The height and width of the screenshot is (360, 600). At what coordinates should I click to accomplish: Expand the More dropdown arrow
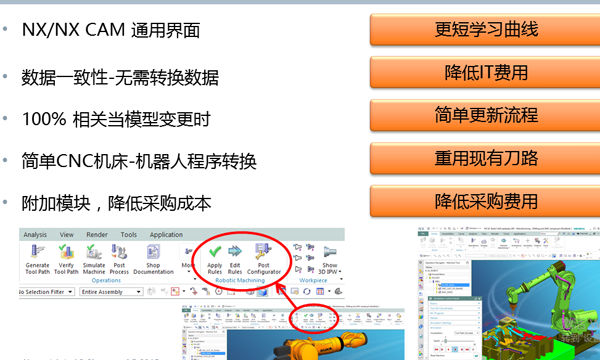[188, 272]
